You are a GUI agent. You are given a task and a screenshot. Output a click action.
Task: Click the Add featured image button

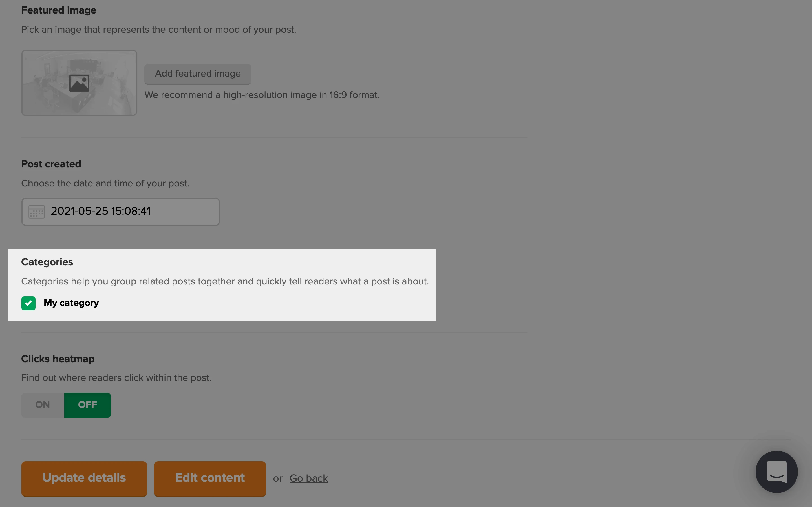198,74
